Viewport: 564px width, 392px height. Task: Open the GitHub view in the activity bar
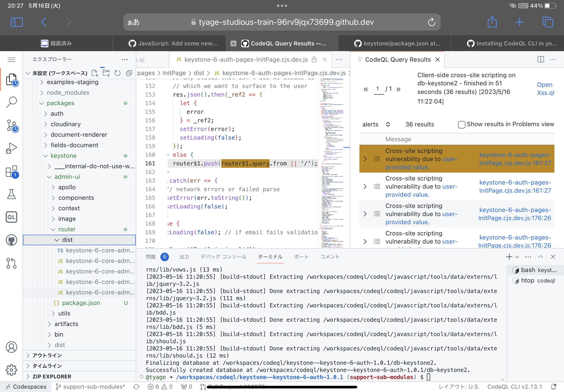pos(11,240)
